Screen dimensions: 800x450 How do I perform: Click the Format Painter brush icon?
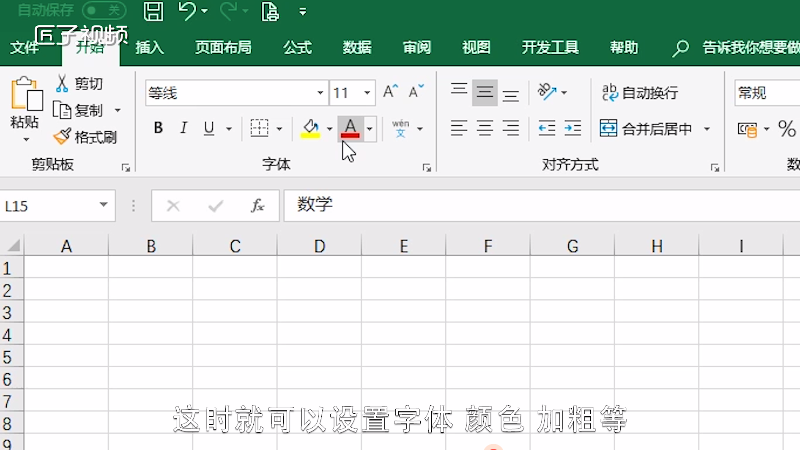click(62, 137)
